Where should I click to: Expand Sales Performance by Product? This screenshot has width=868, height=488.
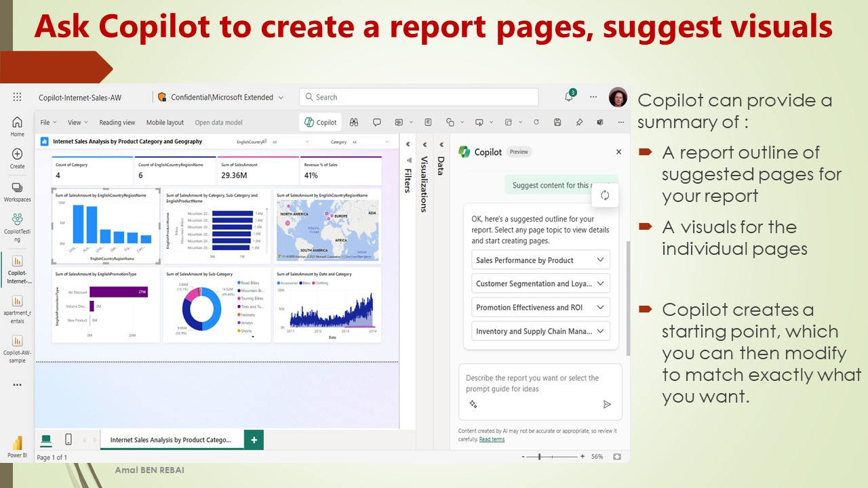coord(540,260)
